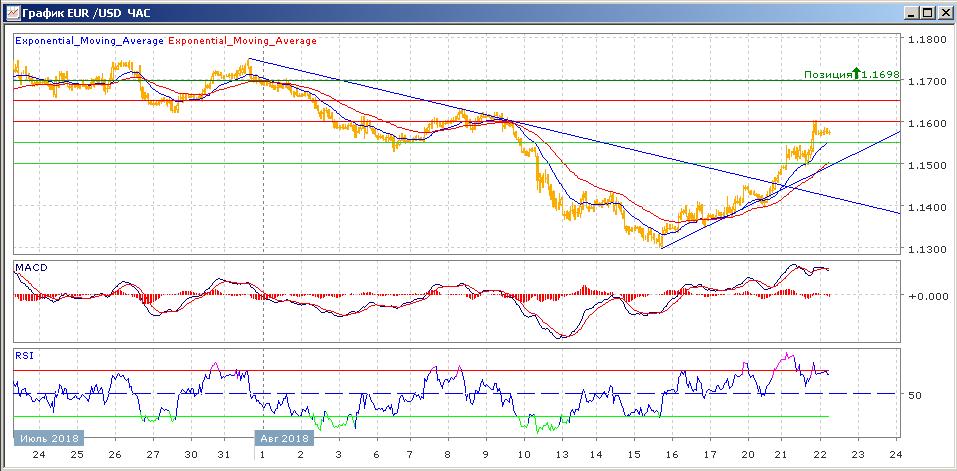Select the Июль 2018 month marker
Screen dimensions: 957x471
[x=48, y=438]
